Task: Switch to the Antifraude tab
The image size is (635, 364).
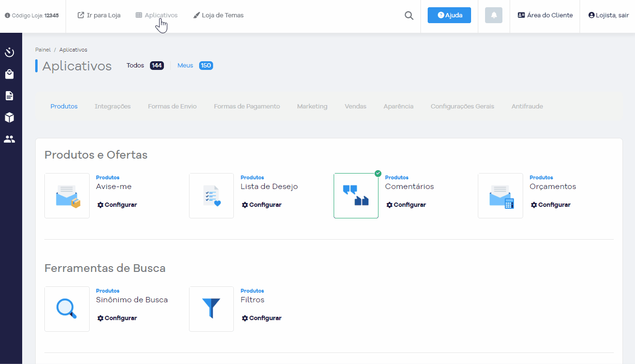Action: coord(527,107)
